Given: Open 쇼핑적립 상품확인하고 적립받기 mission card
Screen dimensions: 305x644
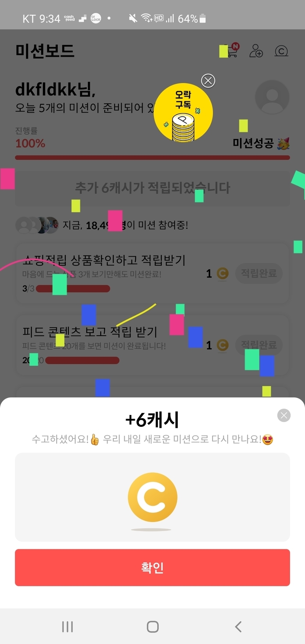Looking at the screenshot, I should click(x=152, y=273).
